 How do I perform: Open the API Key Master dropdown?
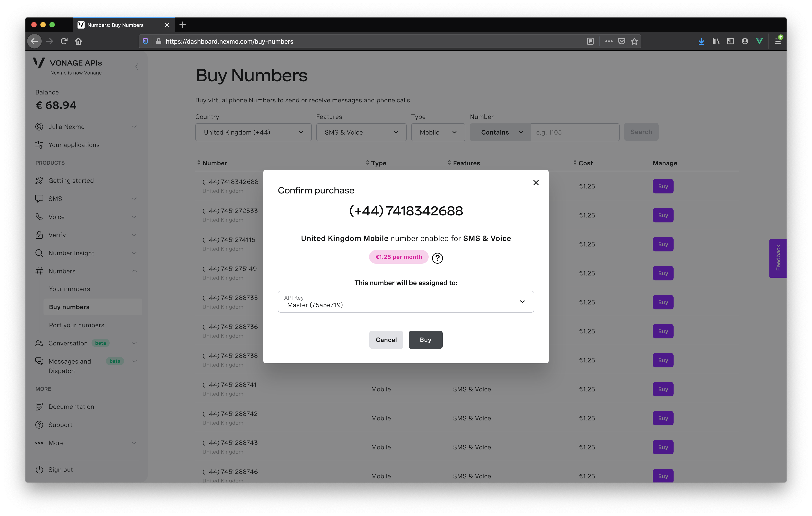tap(406, 302)
